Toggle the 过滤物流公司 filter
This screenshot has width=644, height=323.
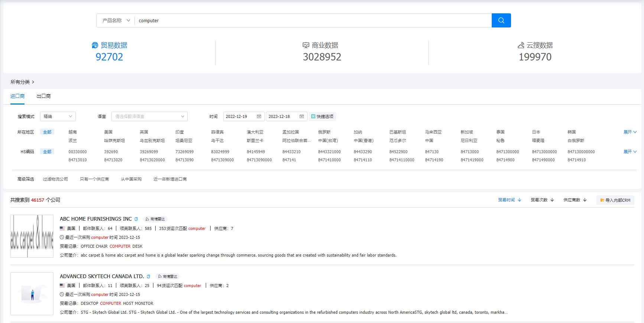pyautogui.click(x=55, y=179)
